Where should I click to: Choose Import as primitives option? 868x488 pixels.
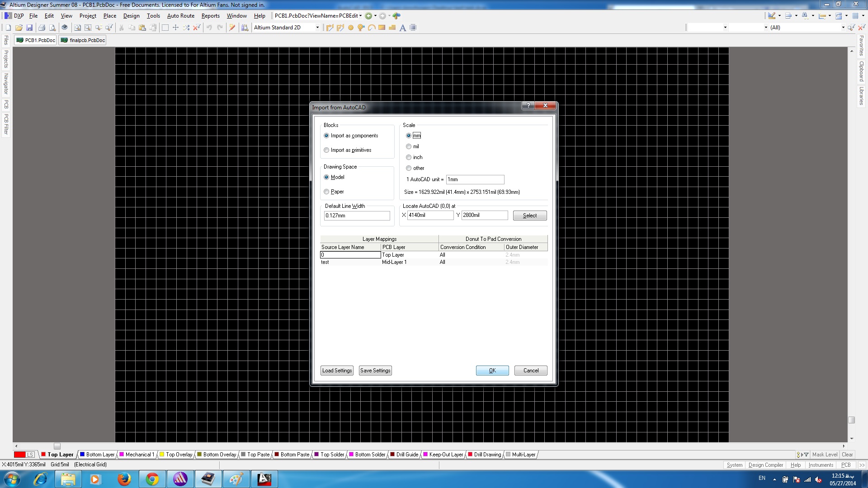[x=326, y=150]
